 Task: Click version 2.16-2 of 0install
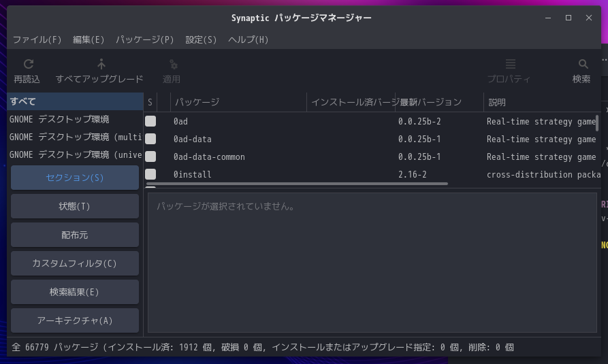coord(412,174)
